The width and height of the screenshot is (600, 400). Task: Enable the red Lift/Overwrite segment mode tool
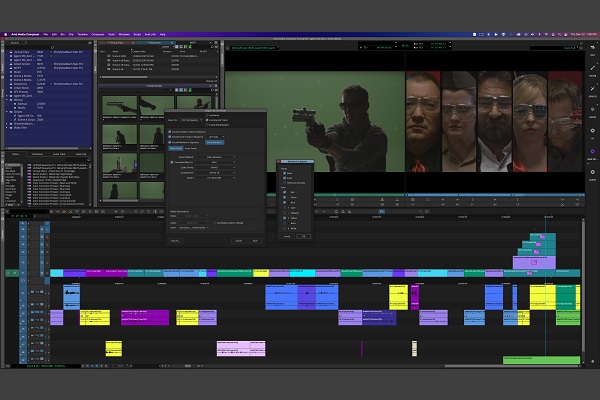58,211
